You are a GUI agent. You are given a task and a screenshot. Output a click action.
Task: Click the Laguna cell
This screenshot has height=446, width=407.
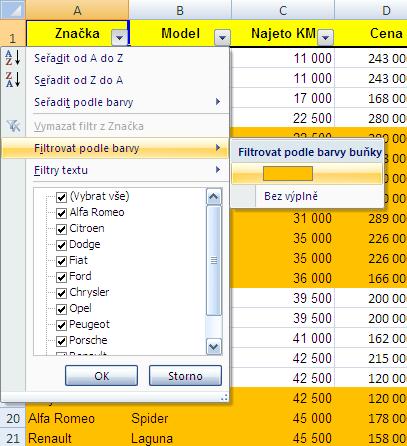[x=180, y=438]
